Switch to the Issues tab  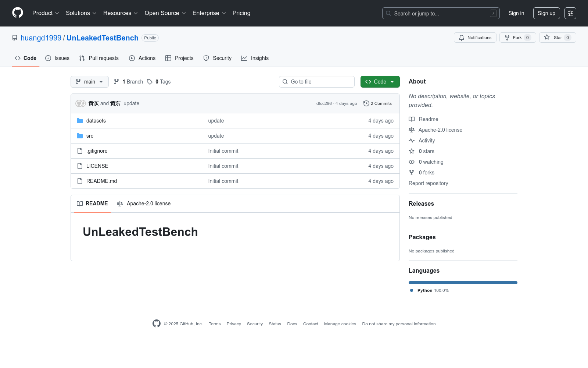coord(57,58)
